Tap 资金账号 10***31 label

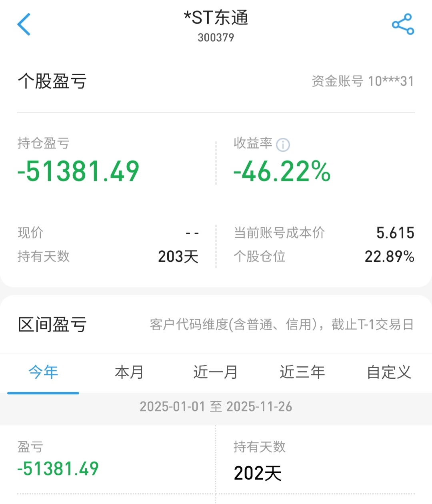(363, 81)
